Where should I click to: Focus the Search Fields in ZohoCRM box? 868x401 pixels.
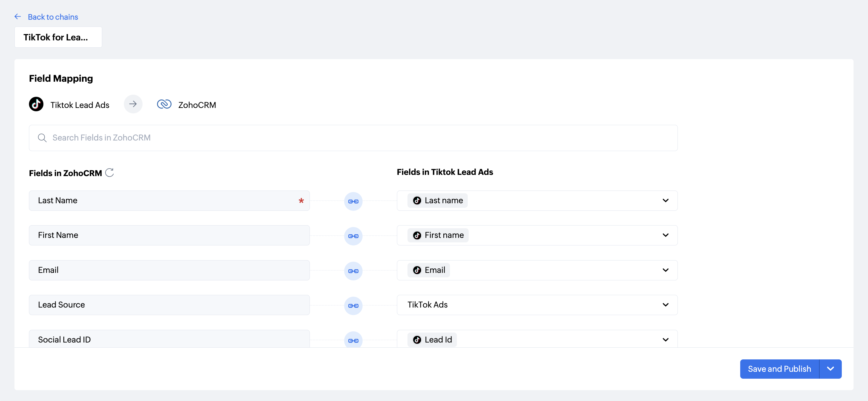[353, 138]
